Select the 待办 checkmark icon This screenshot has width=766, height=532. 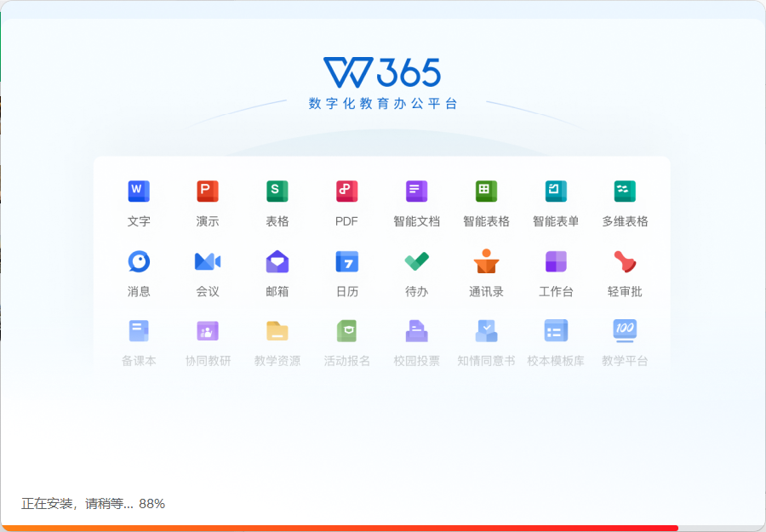coord(417,261)
